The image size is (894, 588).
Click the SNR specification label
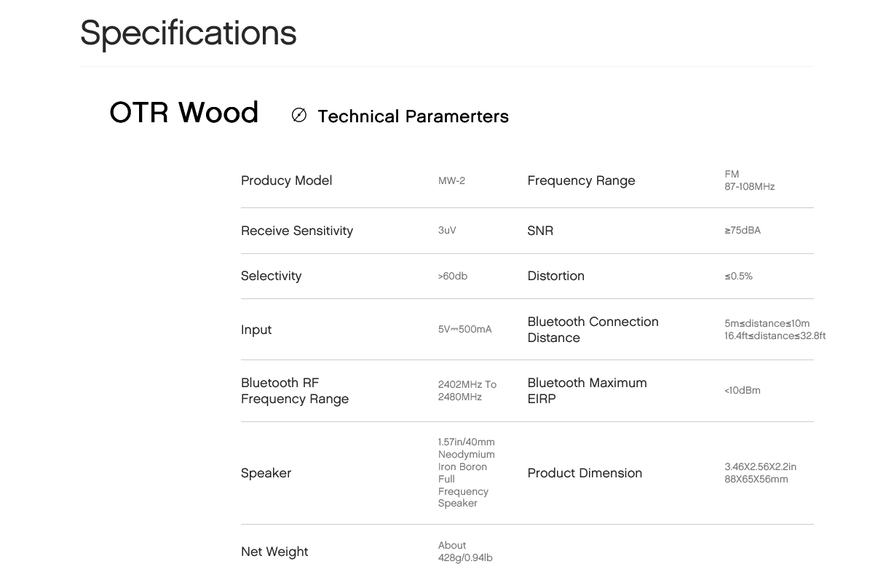[x=540, y=231]
